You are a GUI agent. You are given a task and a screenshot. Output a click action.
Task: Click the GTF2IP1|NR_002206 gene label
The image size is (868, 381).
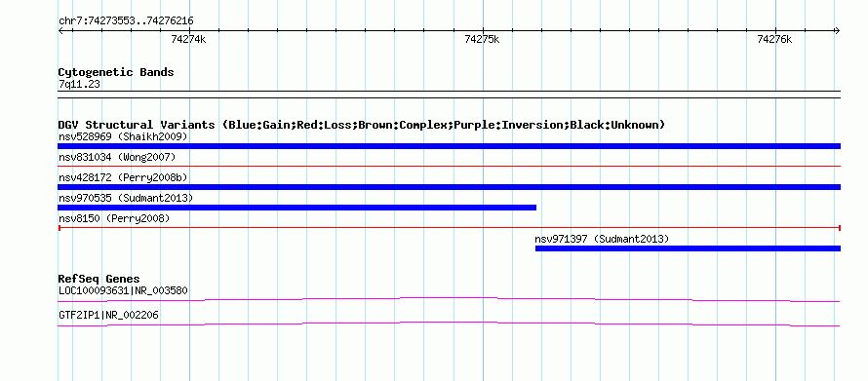108,315
